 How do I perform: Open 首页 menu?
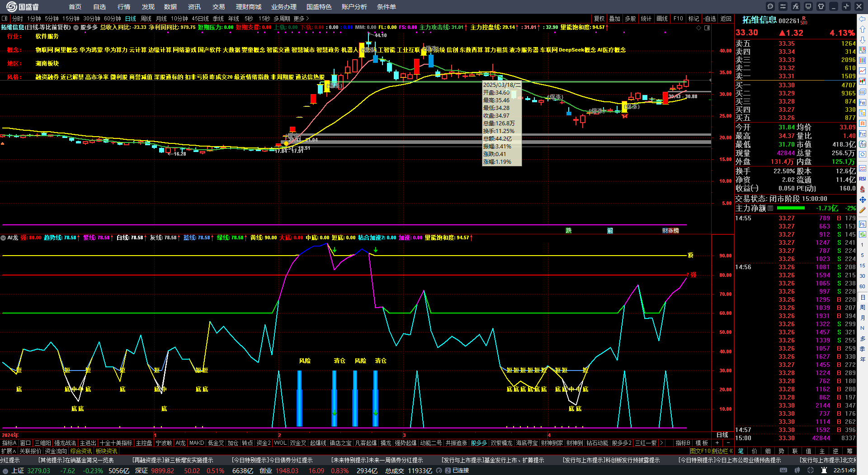click(x=75, y=7)
